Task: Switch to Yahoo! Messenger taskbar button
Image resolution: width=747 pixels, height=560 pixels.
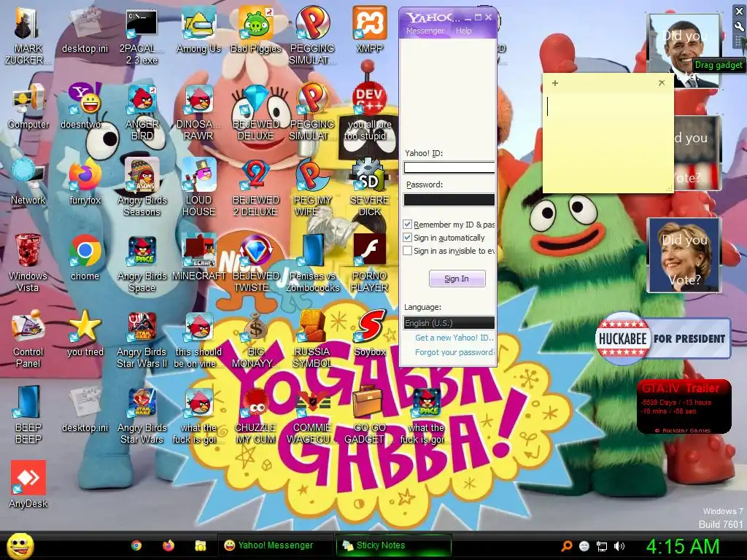Action: tap(276, 545)
